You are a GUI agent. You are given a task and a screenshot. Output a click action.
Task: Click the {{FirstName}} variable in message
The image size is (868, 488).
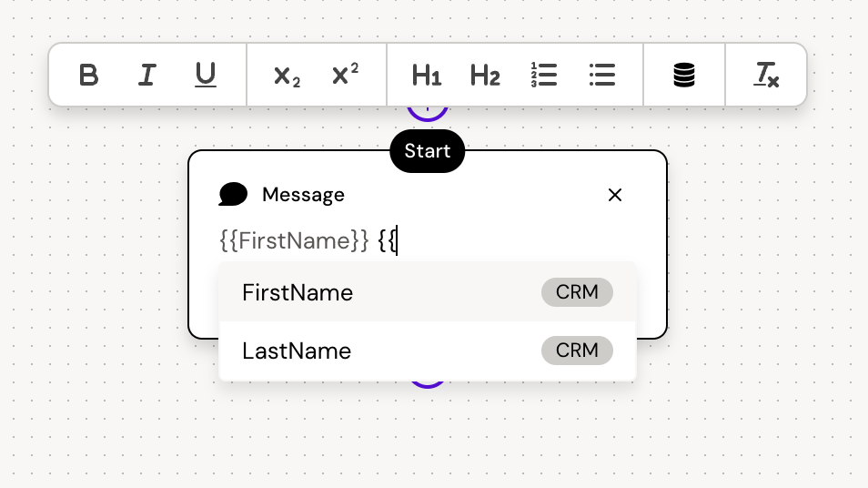coord(294,241)
